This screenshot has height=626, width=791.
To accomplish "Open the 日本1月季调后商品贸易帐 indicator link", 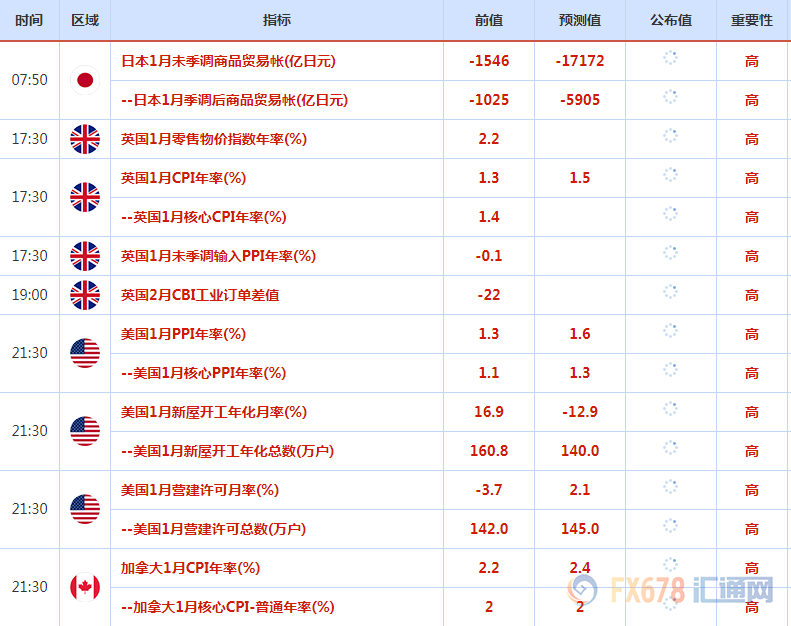I will (x=234, y=100).
